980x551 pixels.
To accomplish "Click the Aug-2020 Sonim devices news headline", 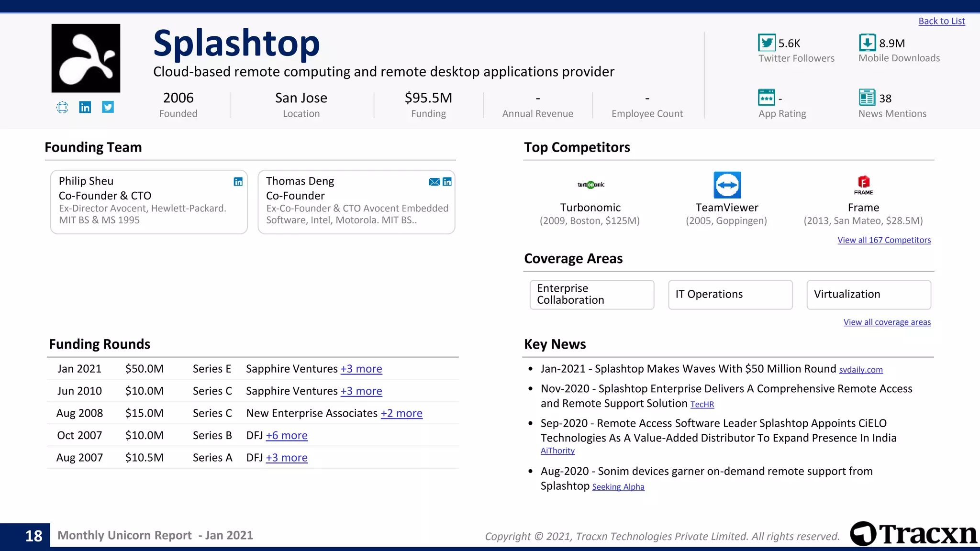I will click(x=706, y=478).
